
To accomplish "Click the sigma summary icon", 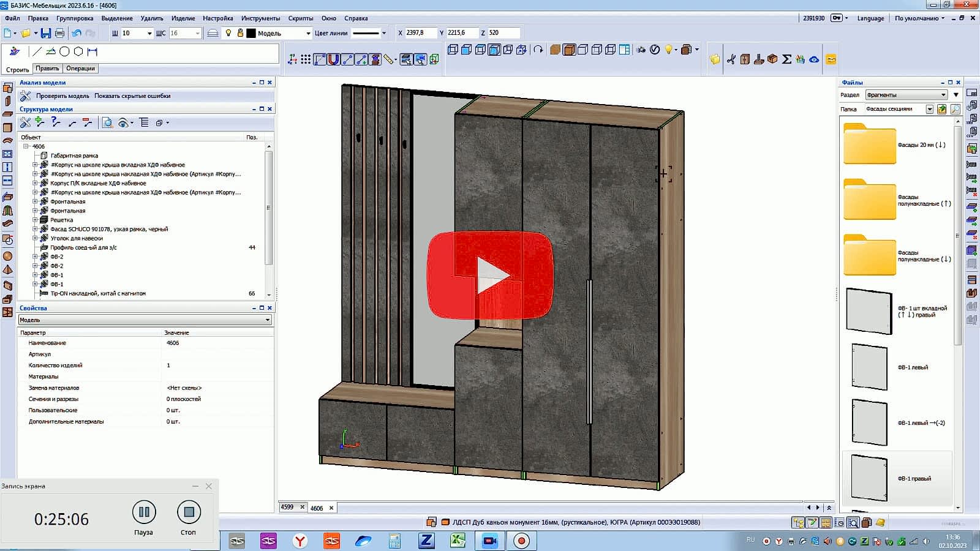I will pyautogui.click(x=787, y=59).
